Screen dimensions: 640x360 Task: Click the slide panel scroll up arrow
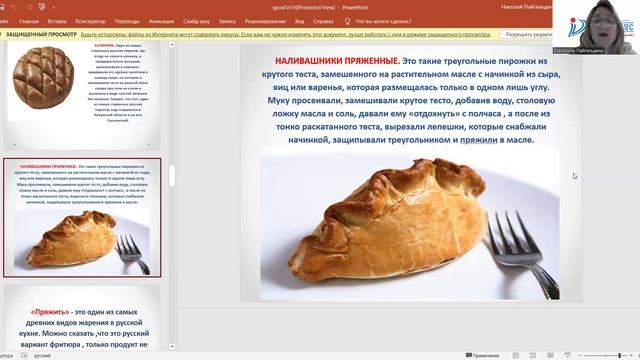click(172, 44)
